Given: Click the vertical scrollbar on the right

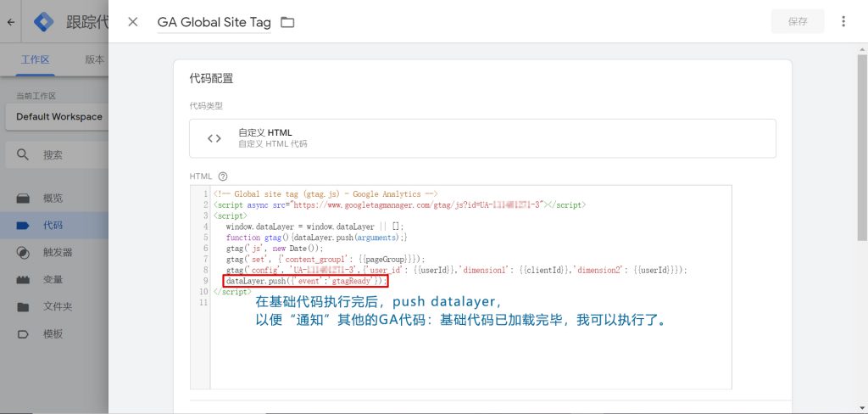Looking at the screenshot, I should (x=862, y=147).
